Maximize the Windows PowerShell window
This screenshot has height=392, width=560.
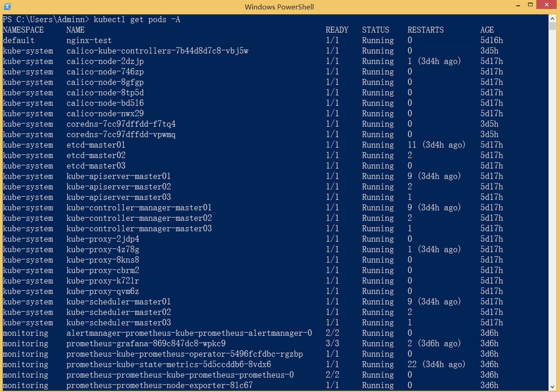(530, 5)
